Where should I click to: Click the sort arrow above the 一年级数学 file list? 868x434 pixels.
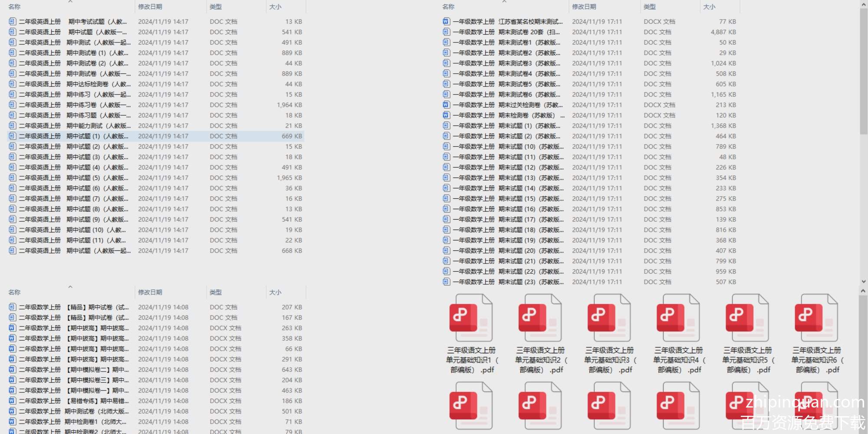tap(504, 2)
